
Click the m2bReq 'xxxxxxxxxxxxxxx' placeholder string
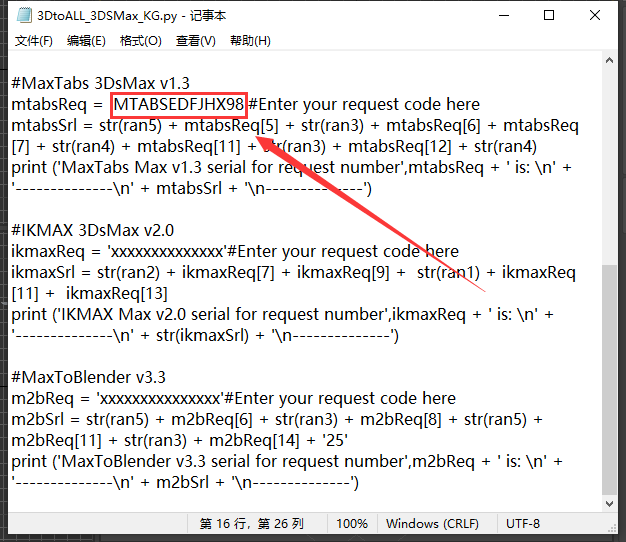coord(160,399)
